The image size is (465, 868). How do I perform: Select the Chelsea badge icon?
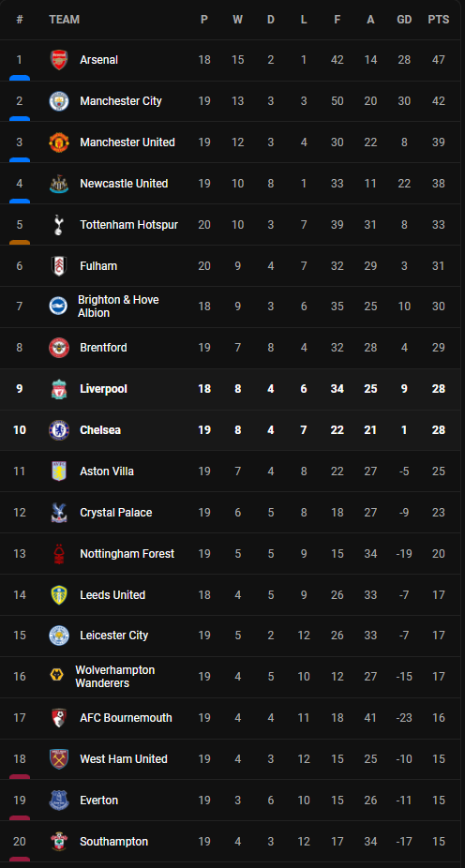click(x=59, y=430)
